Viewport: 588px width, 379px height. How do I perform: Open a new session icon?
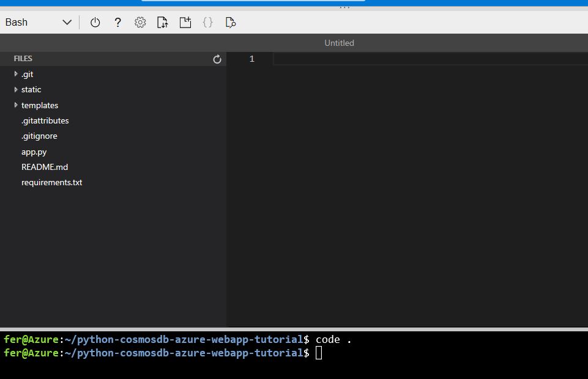(x=185, y=23)
